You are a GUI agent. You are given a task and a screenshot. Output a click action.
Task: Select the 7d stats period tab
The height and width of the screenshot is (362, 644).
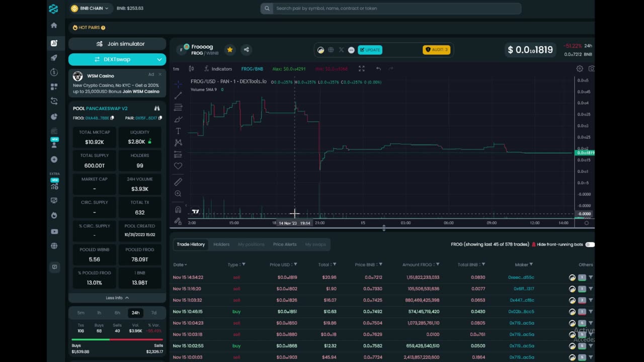153,313
